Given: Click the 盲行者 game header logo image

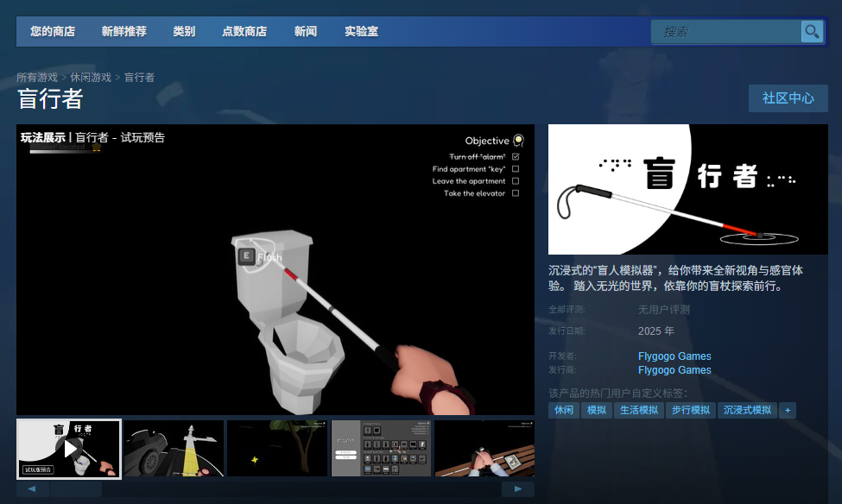Looking at the screenshot, I should 687,190.
